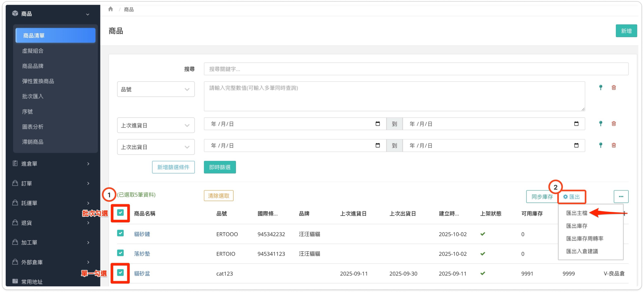Image resolution: width=644 pixels, height=293 pixels.
Task: Open the three-dot more options button
Action: [x=621, y=197]
